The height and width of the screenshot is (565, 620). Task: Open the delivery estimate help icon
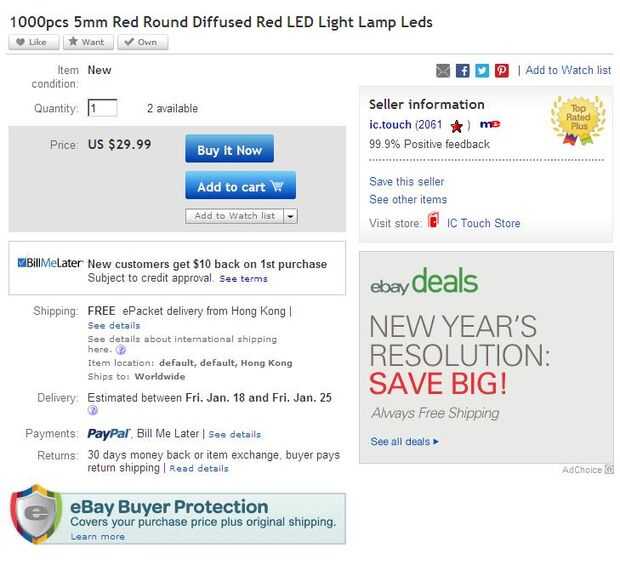(93, 410)
